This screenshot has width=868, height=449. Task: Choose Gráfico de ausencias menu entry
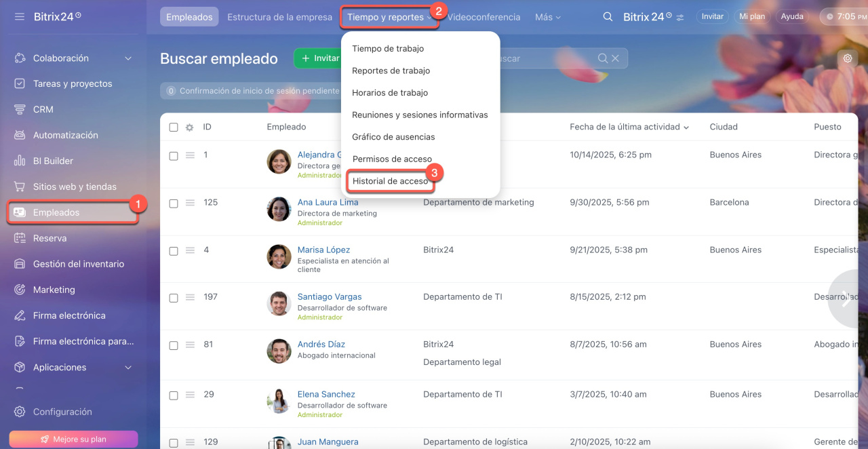pos(393,137)
